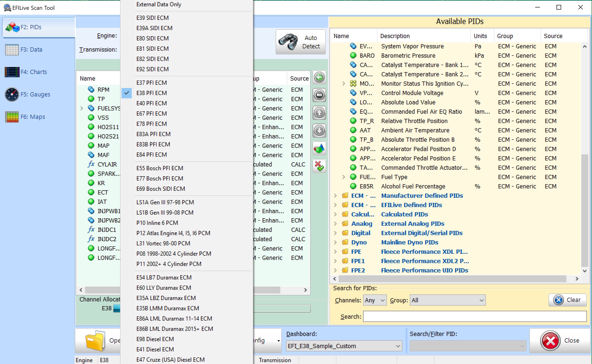Click the move up arrow icon
Viewport: 592px width, 364px height.
click(x=319, y=113)
